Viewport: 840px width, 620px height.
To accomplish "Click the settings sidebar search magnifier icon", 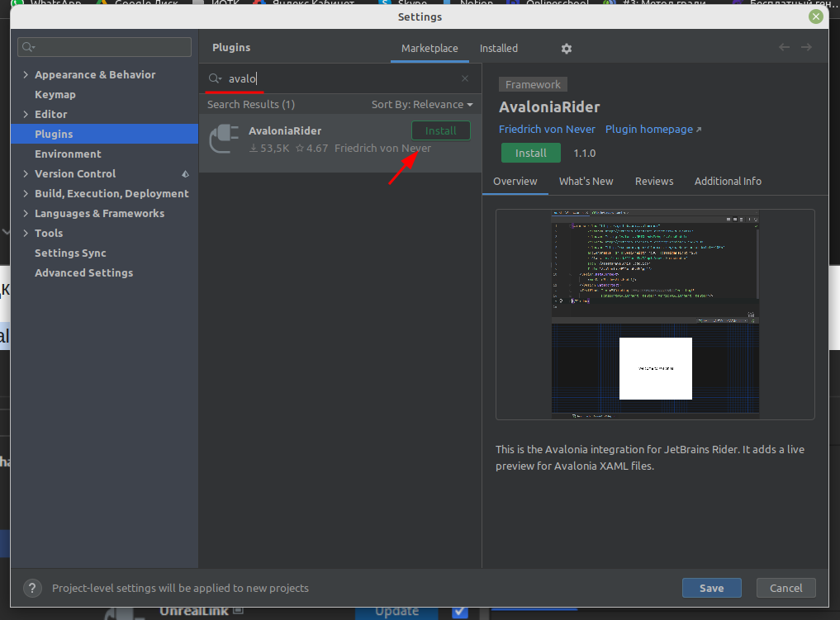I will coord(30,47).
